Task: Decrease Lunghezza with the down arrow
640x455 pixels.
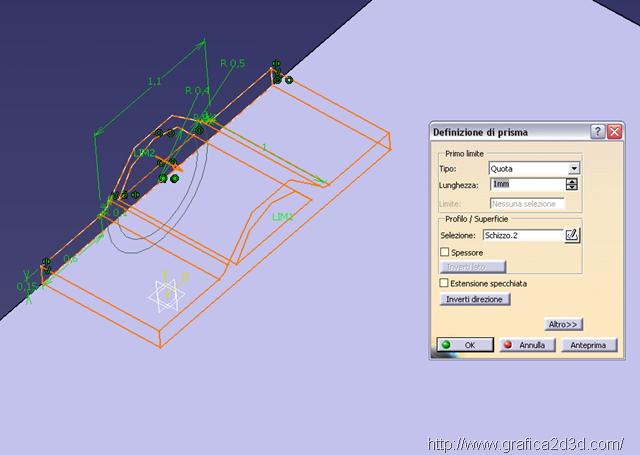Action: point(572,188)
